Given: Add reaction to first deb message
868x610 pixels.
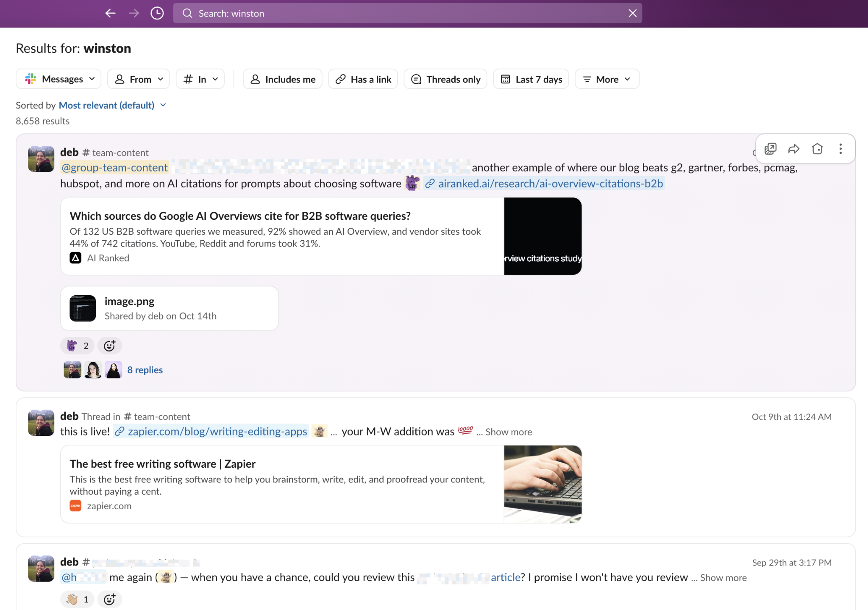Looking at the screenshot, I should (109, 346).
